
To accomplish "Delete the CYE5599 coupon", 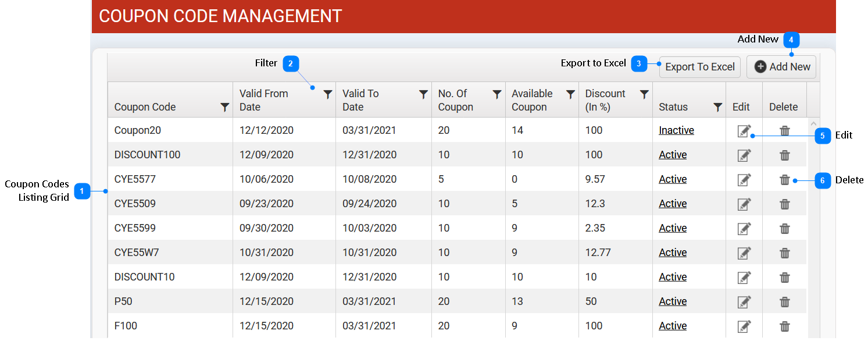I will 785,229.
